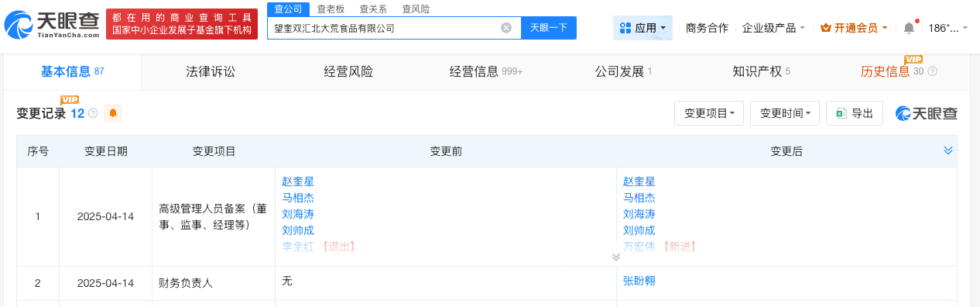Click the 变更日期 column header
The height and width of the screenshot is (307, 980).
pyautogui.click(x=106, y=151)
